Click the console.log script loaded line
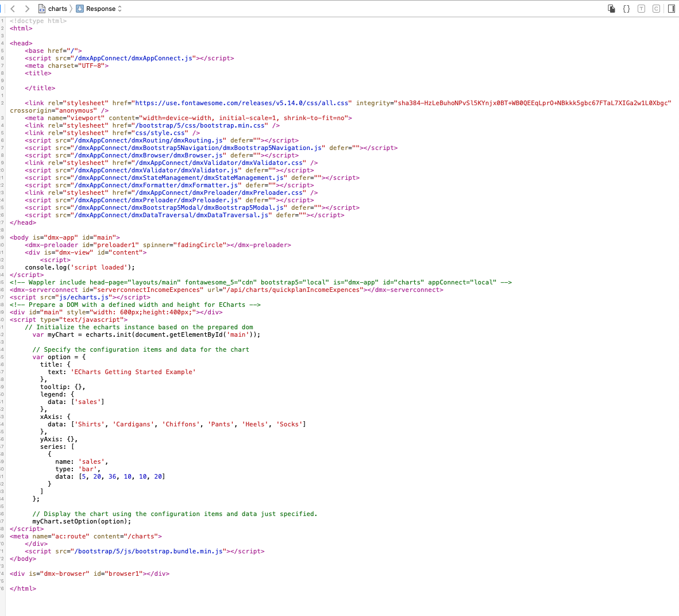Viewport: 679px width, 616px height. pyautogui.click(x=80, y=267)
